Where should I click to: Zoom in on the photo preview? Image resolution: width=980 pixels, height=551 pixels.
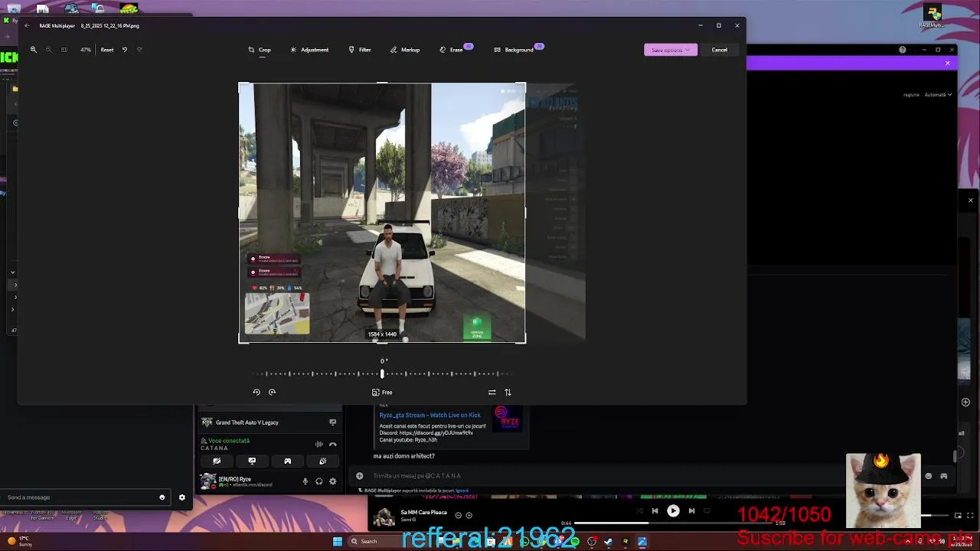coord(33,50)
